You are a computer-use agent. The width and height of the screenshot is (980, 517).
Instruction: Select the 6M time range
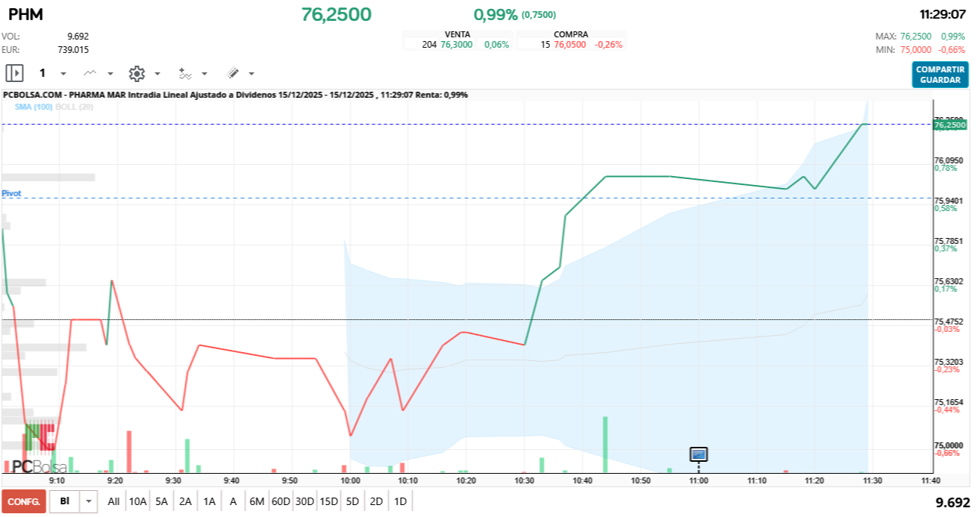pyautogui.click(x=257, y=501)
